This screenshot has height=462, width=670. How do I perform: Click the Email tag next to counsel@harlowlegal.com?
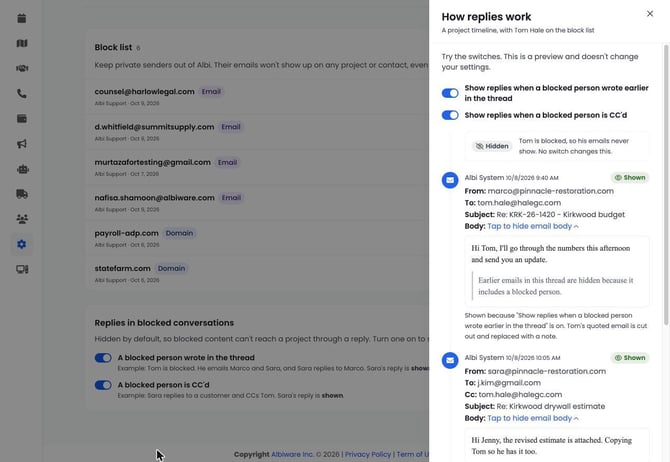tap(211, 91)
